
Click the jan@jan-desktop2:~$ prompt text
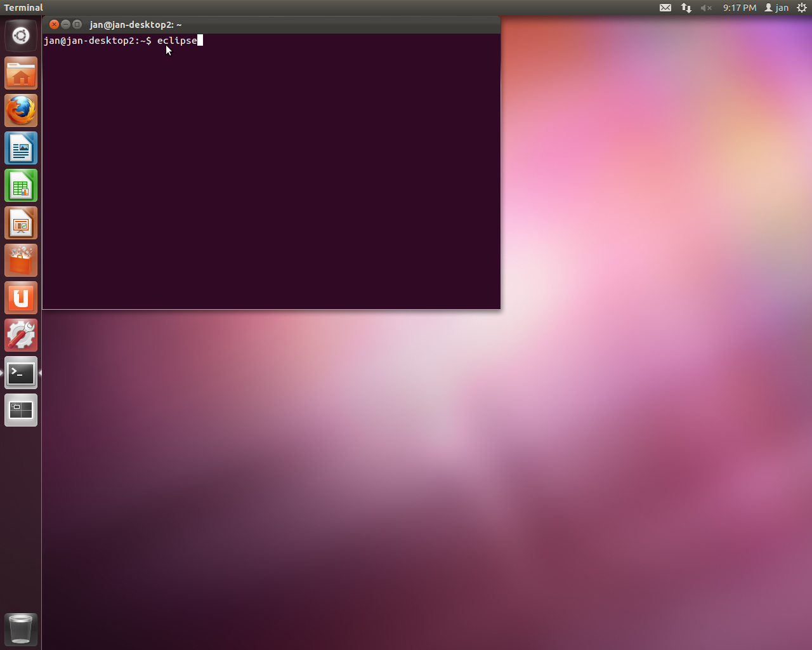click(x=98, y=41)
